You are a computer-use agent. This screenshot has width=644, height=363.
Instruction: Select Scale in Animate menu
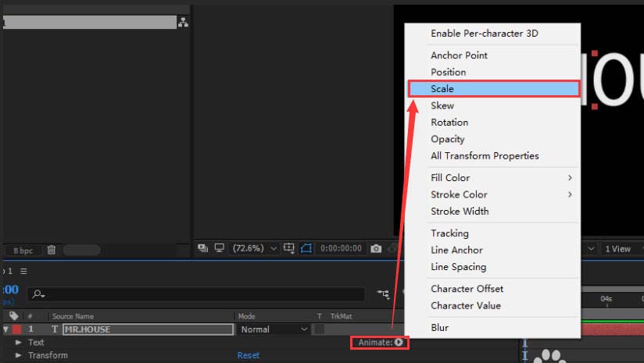(494, 88)
